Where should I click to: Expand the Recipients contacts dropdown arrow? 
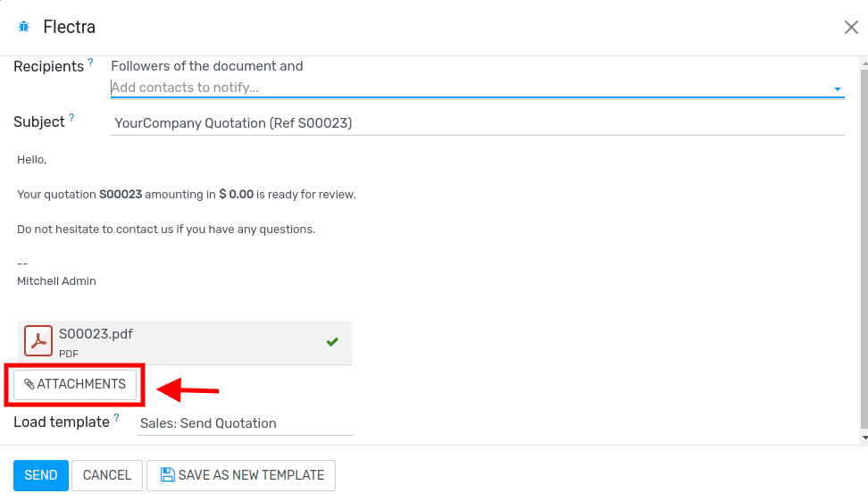[x=837, y=88]
